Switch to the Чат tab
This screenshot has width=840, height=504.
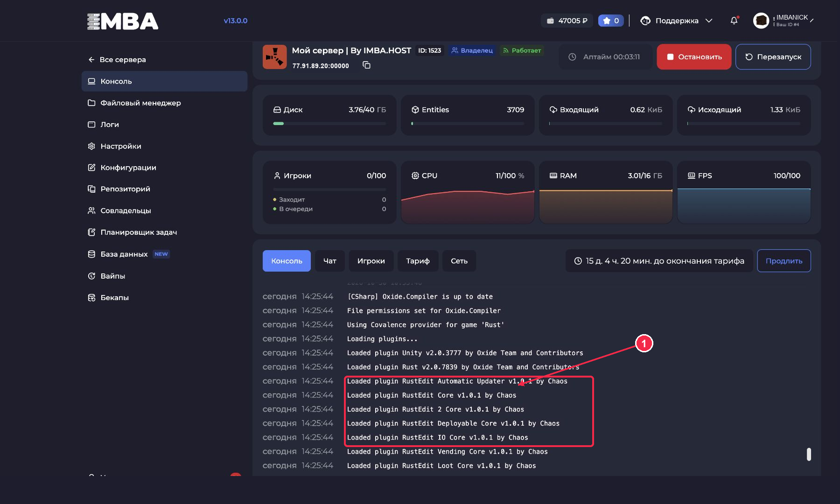(330, 261)
